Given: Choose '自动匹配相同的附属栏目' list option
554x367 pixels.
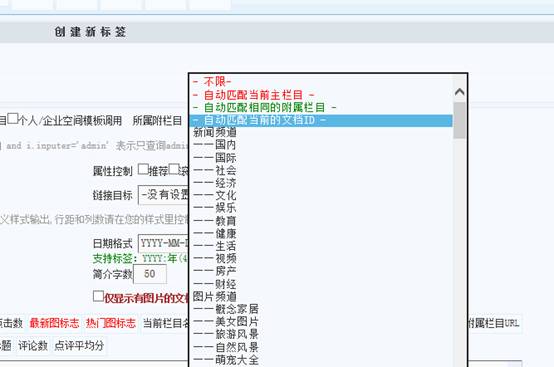Looking at the screenshot, I should (x=321, y=107).
